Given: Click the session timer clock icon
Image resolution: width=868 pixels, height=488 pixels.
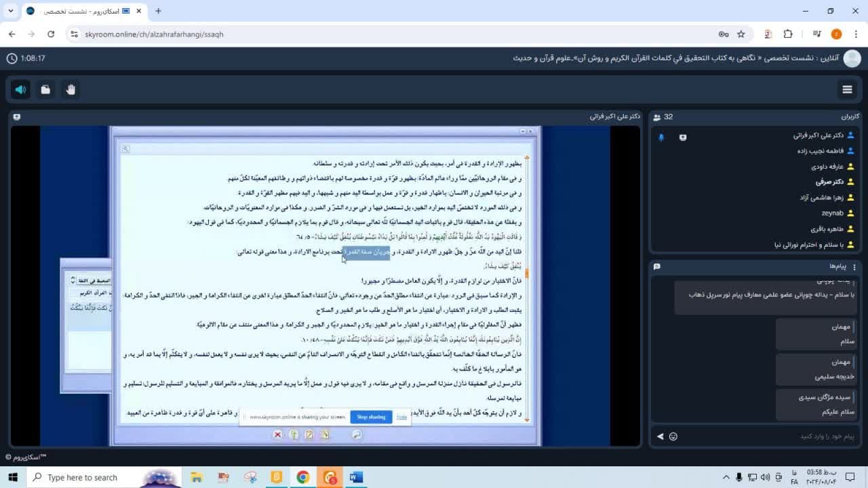Looking at the screenshot, I should [x=12, y=58].
